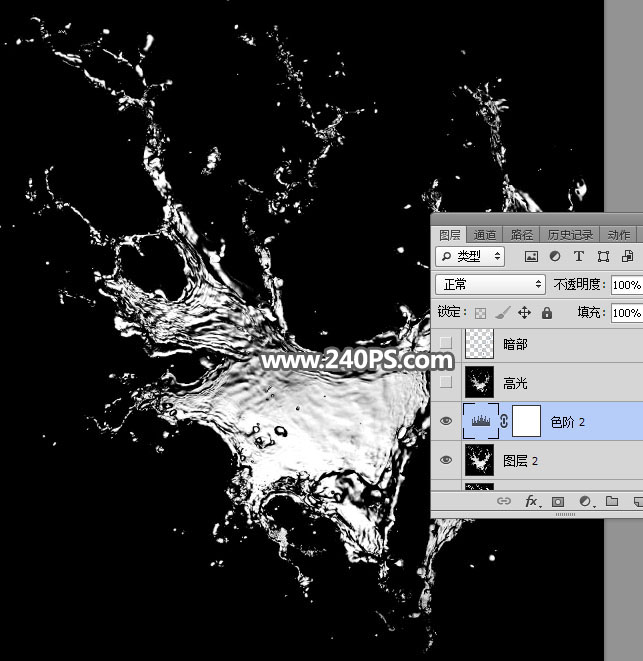Grab the panel resize grip at bottom
This screenshot has height=661, width=643.
(565, 514)
